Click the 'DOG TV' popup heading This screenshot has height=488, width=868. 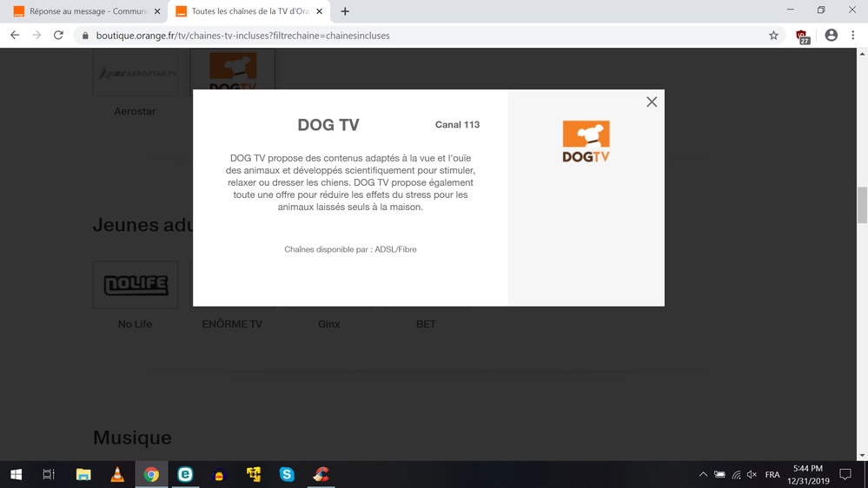coord(328,125)
